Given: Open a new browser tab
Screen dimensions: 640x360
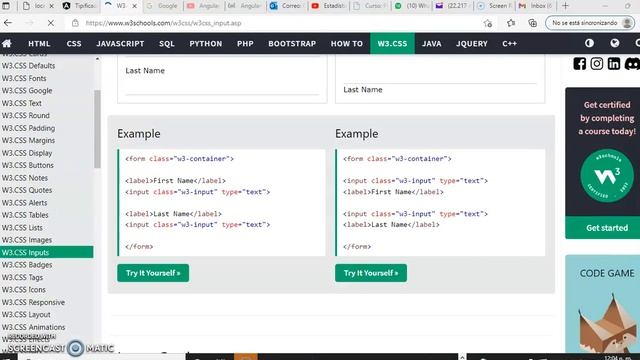Looking at the screenshot, I should [565, 6].
